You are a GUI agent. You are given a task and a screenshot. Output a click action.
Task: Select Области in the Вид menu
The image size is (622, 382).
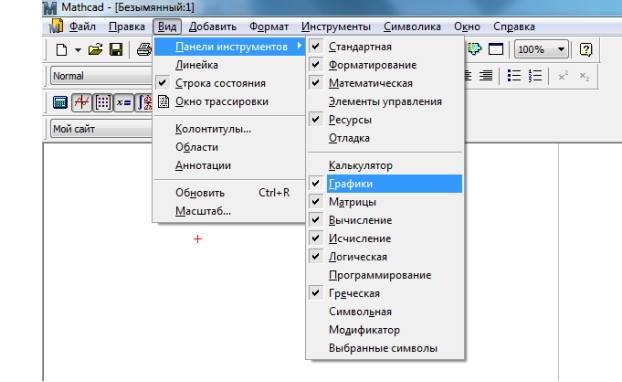pyautogui.click(x=230, y=147)
